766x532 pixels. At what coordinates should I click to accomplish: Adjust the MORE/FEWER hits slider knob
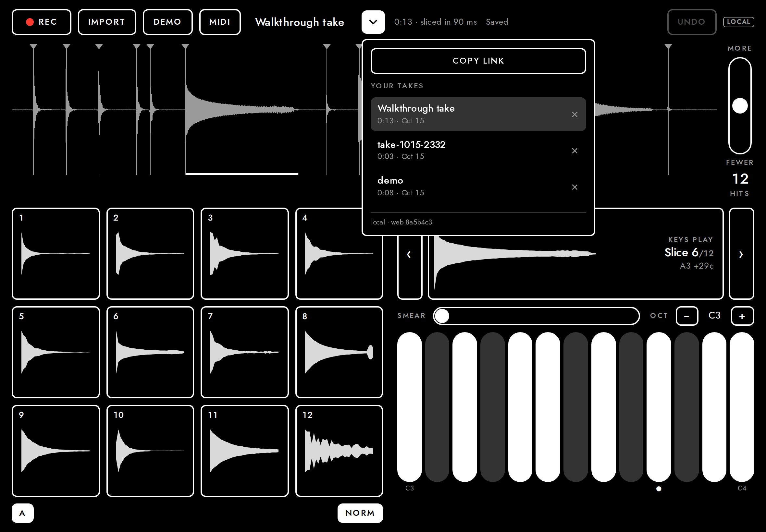coord(740,106)
